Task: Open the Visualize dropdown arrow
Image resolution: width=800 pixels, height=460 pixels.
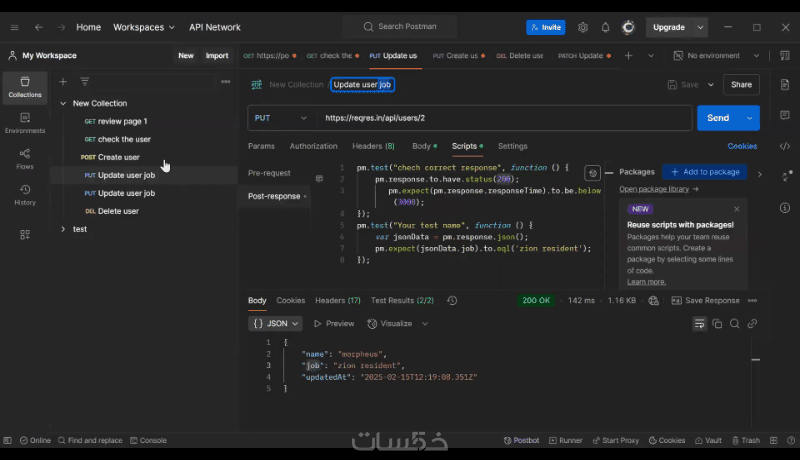Action: click(424, 324)
